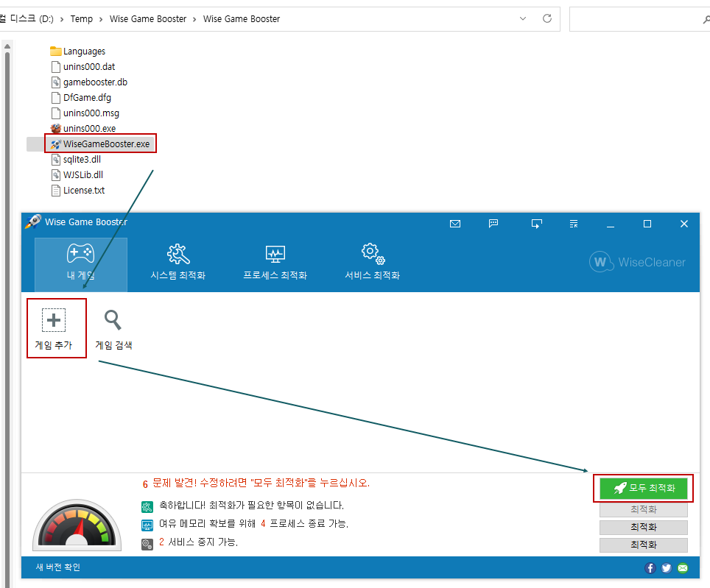Click the 6 problems found message
The height and width of the screenshot is (588, 710).
tap(256, 483)
